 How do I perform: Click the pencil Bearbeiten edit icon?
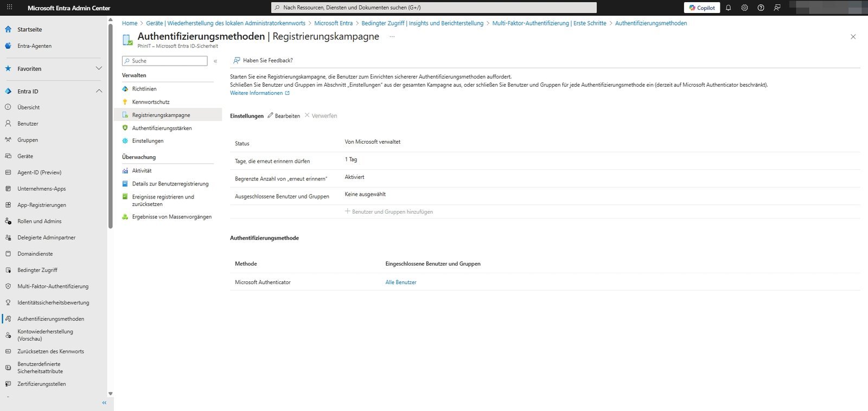(271, 115)
